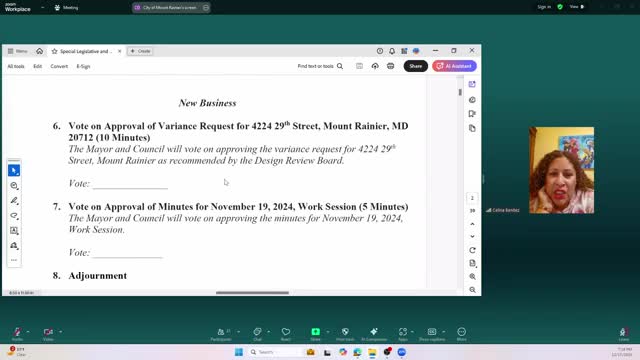This screenshot has height=360, width=640.
Task: Open the Acrobat account profile icon
Action: 416,51
